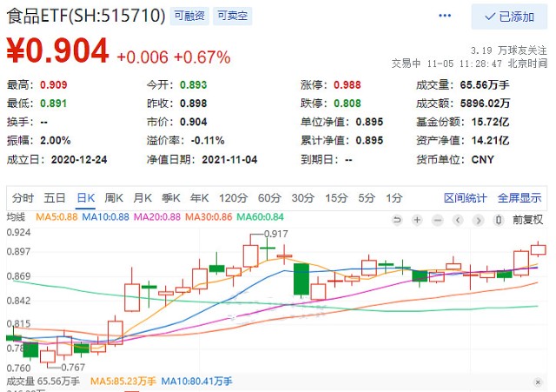Open 全屏显示 fullscreen view
Viewport: 556px width, 392px height.
click(519, 197)
